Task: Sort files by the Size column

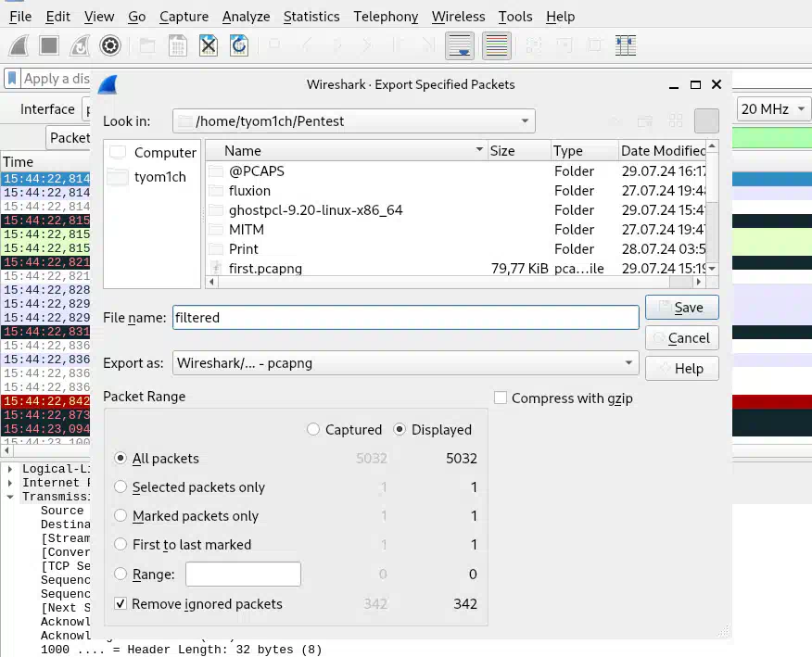Action: click(x=519, y=151)
